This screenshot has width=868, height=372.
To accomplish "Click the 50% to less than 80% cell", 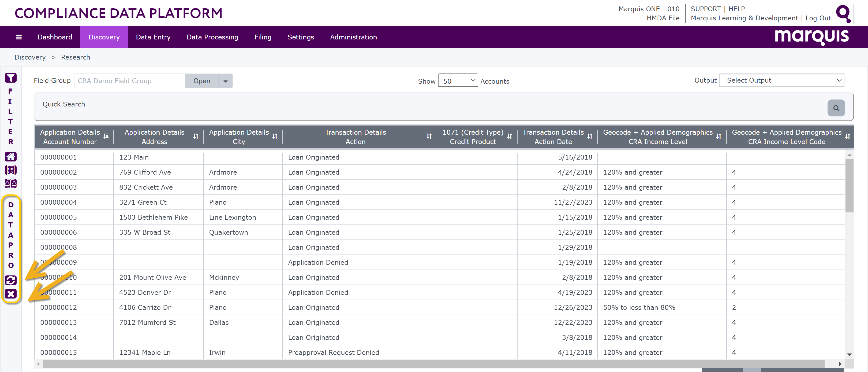I will coord(639,308).
